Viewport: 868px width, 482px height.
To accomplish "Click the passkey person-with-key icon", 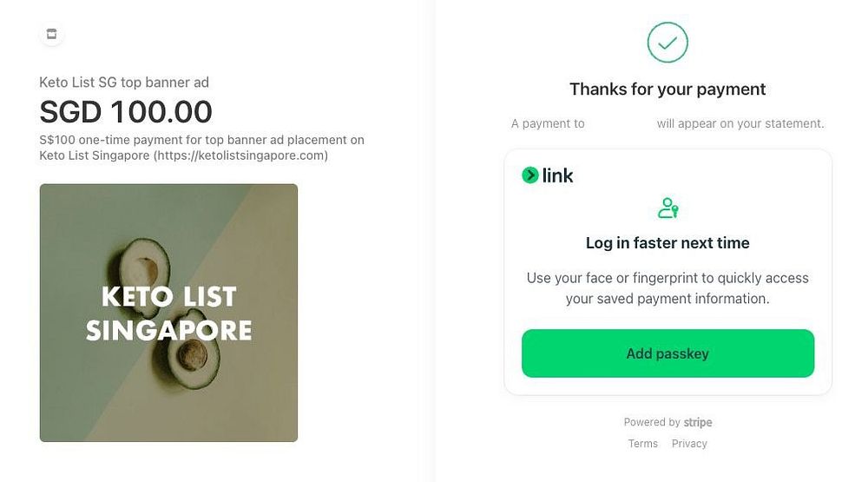I will pos(667,208).
